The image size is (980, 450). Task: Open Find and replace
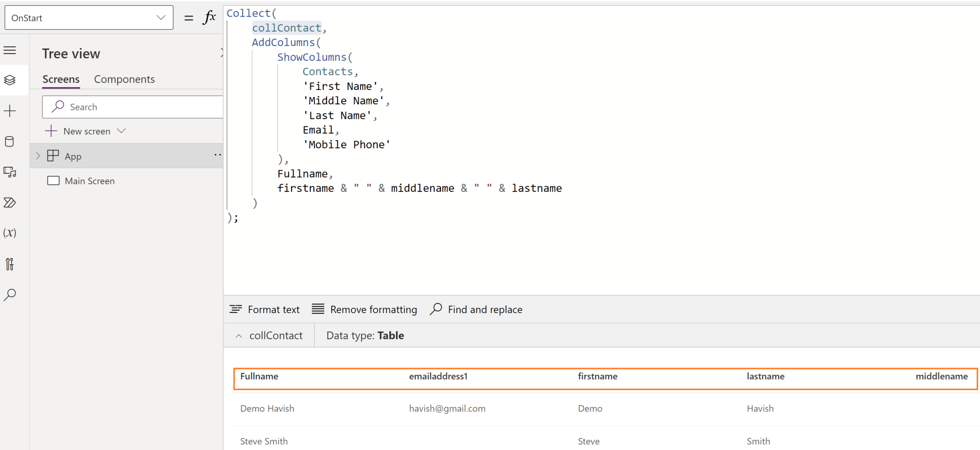point(475,309)
